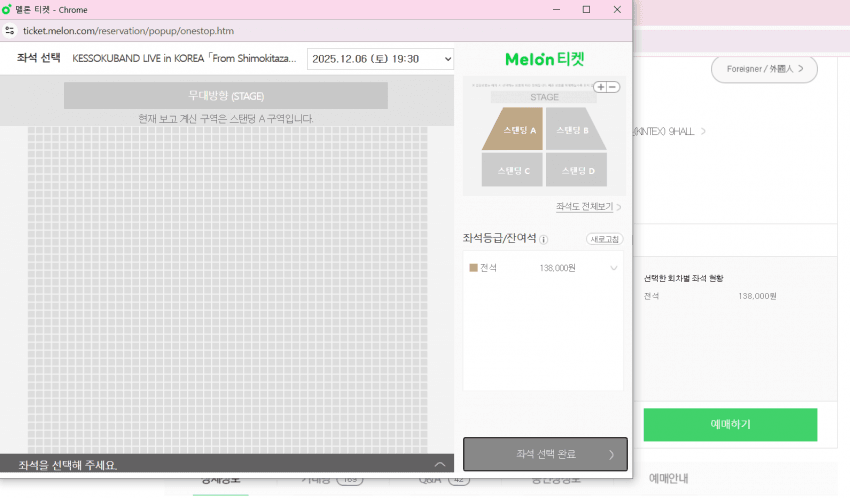Click the 좌석등급/잔여석 heading
The height and width of the screenshot is (498, 850).
[499, 238]
